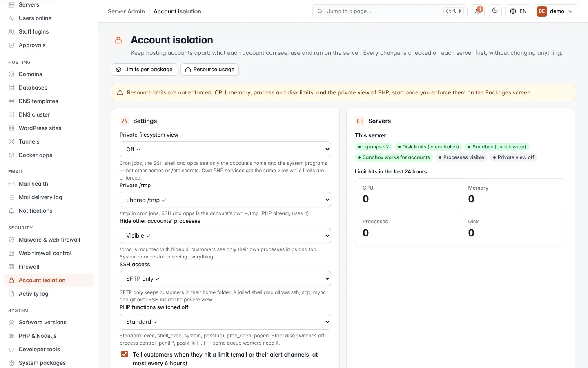Click the Users online pulse icon

[x=11, y=18]
